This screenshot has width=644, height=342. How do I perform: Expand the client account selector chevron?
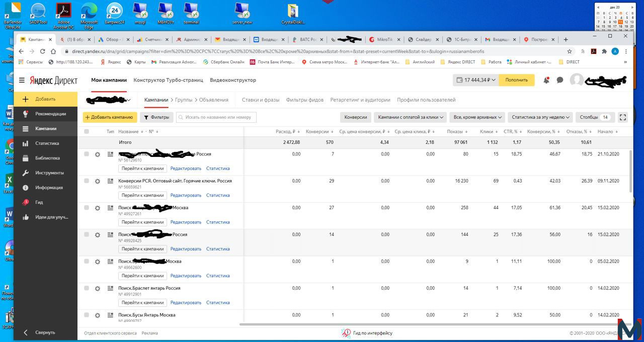pyautogui.click(x=129, y=100)
